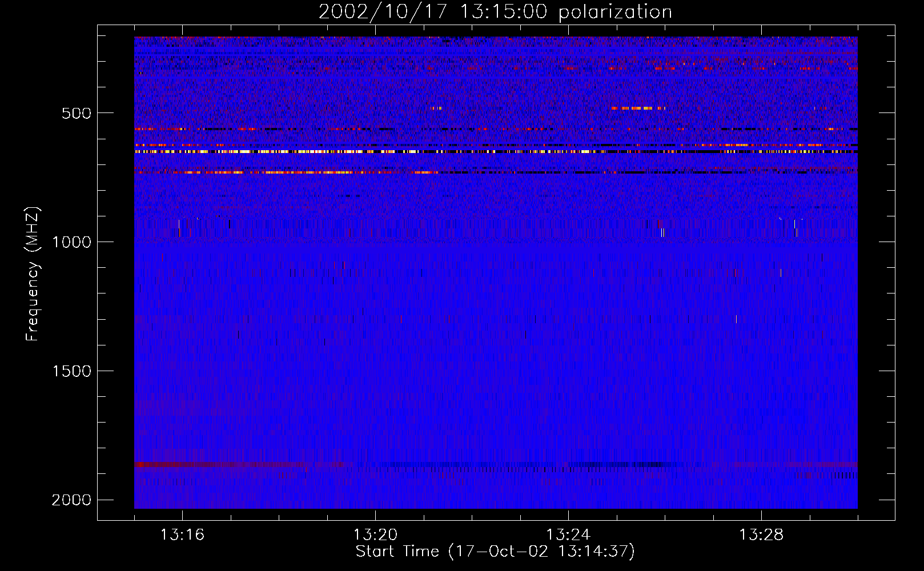924x571 pixels.
Task: Click the 1000 frequency tick label
Action: click(x=71, y=242)
